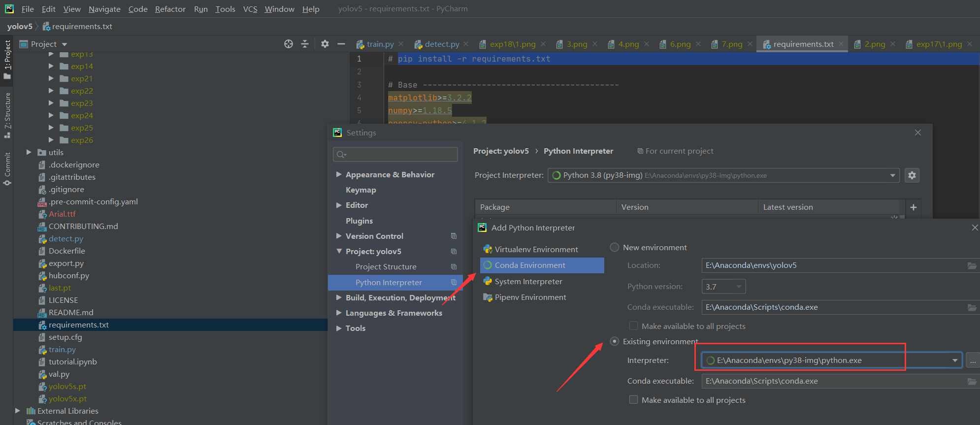Image resolution: width=980 pixels, height=425 pixels.
Task: Open the Refactor menu
Action: [x=170, y=9]
